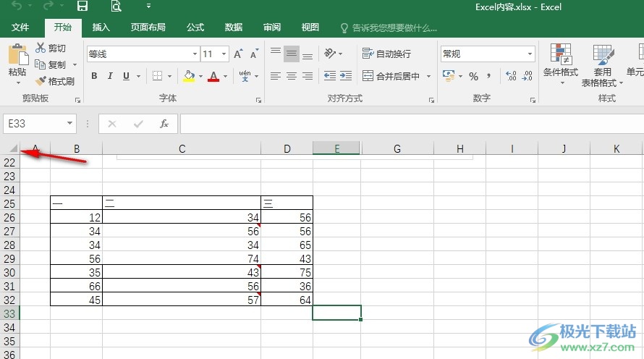Toggle Wrap Text (自动换行)
The width and height of the screenshot is (644, 359).
click(x=386, y=54)
